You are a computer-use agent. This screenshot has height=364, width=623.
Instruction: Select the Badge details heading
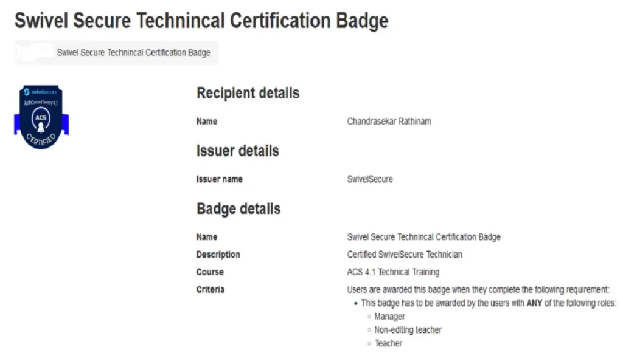[x=238, y=209]
